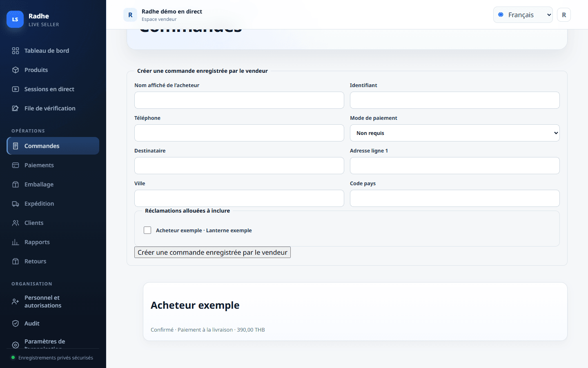
Task: Click into the Téléphone field
Action: tap(239, 133)
